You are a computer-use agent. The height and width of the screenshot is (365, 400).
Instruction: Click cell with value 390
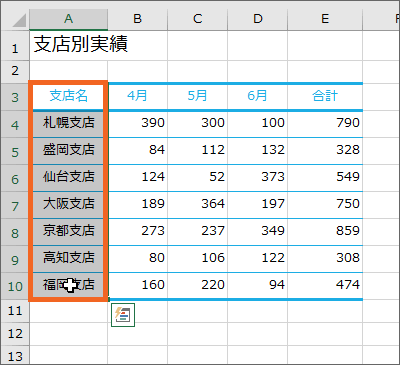point(138,124)
